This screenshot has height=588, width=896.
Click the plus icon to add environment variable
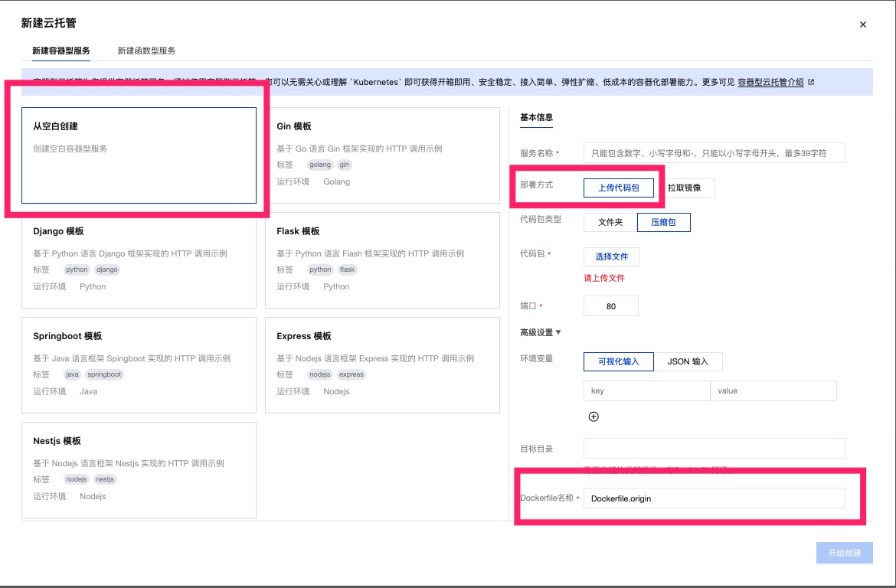point(594,416)
